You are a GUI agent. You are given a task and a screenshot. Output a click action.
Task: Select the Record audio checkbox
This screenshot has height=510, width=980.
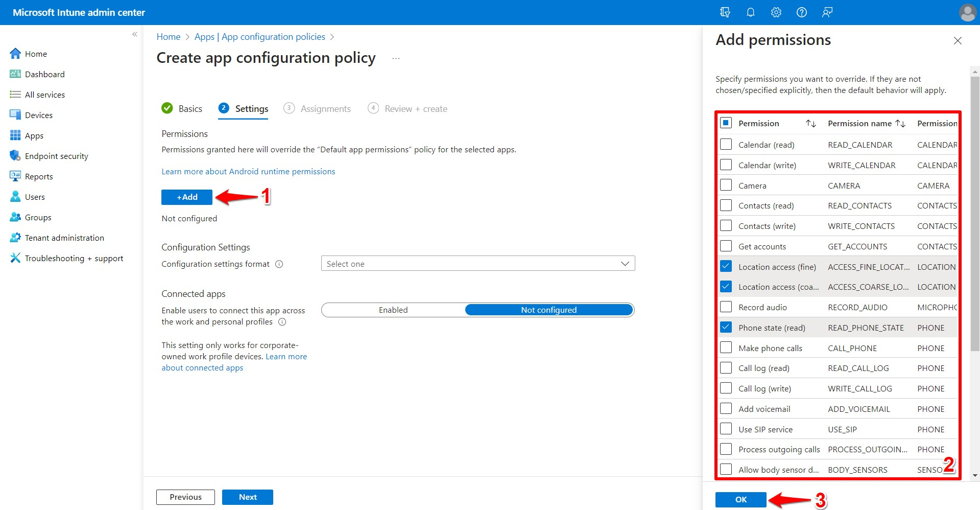pos(726,306)
